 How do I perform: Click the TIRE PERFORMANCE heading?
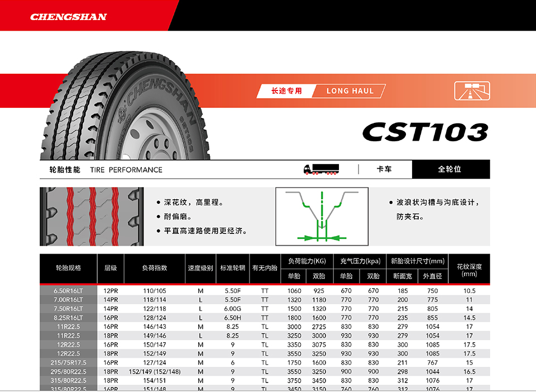click(x=126, y=170)
